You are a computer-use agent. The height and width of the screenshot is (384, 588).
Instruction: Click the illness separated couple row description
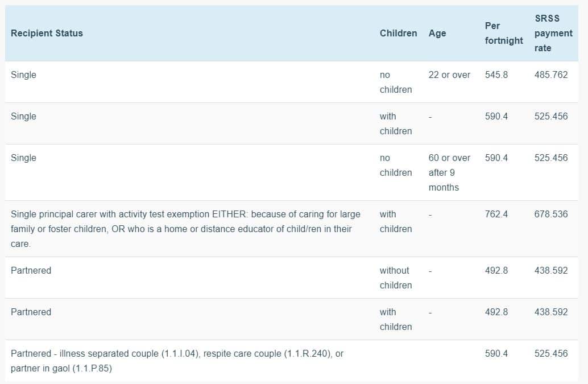[x=177, y=361]
